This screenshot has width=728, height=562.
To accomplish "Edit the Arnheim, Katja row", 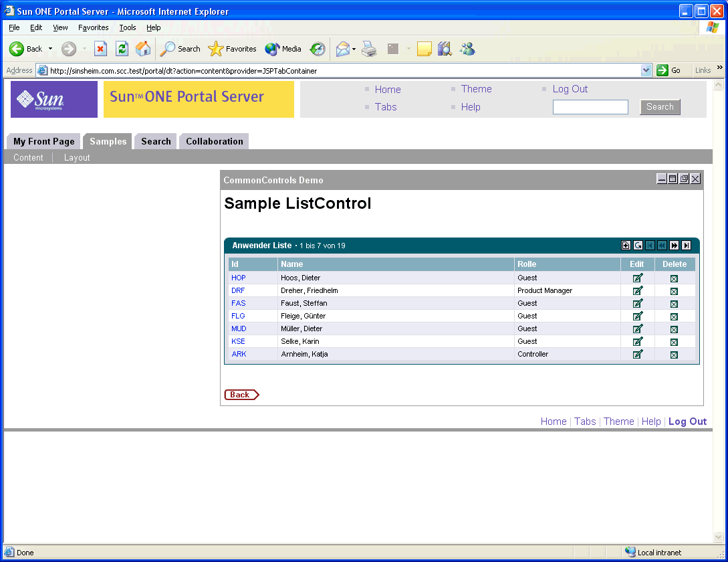I will [638, 354].
